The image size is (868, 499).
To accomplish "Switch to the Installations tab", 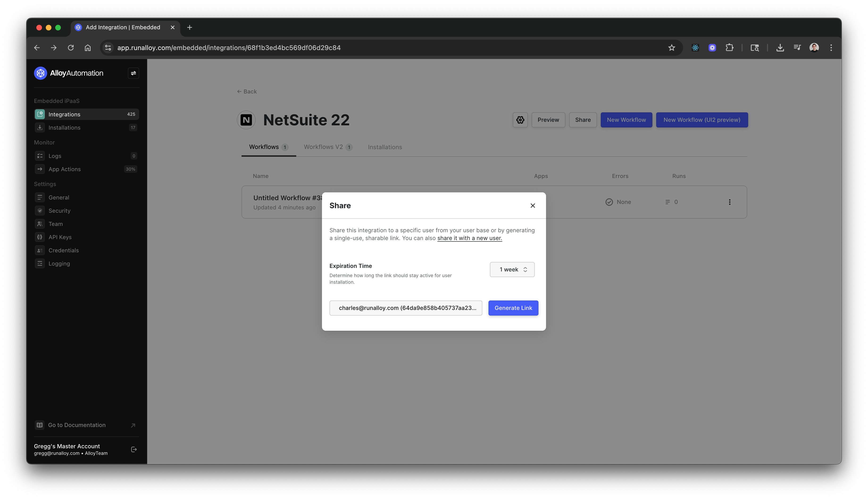I will (385, 147).
